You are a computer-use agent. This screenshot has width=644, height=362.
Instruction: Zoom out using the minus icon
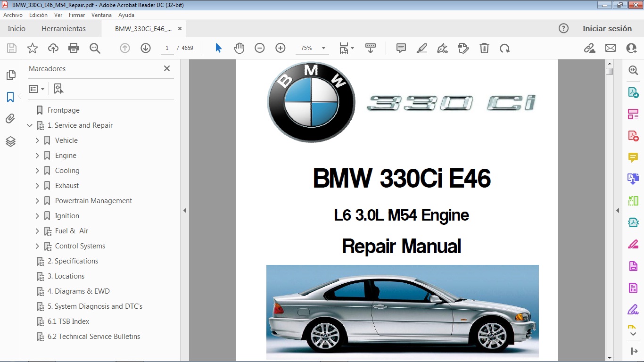259,48
